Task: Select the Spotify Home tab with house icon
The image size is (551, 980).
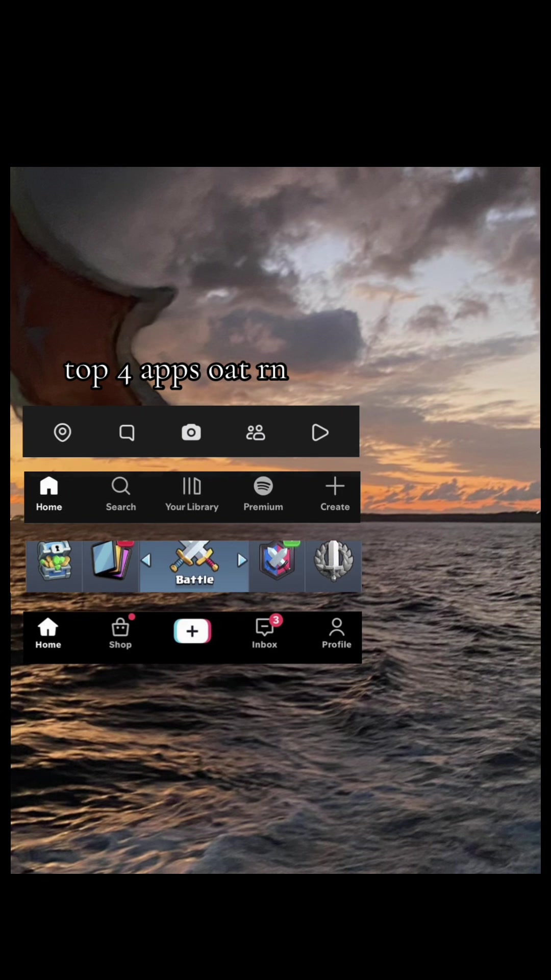Action: click(x=49, y=494)
